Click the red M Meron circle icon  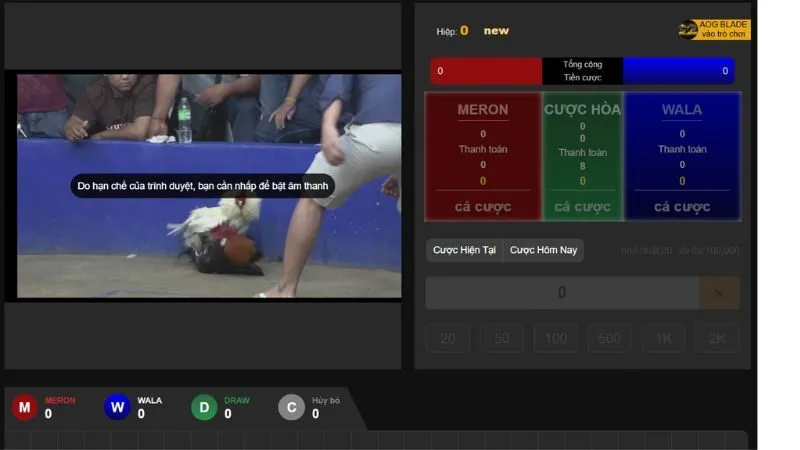[x=25, y=407]
